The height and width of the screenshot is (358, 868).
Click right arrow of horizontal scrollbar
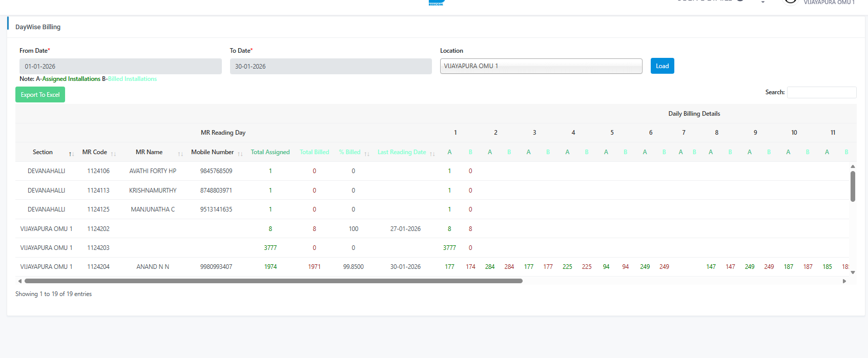(844, 281)
